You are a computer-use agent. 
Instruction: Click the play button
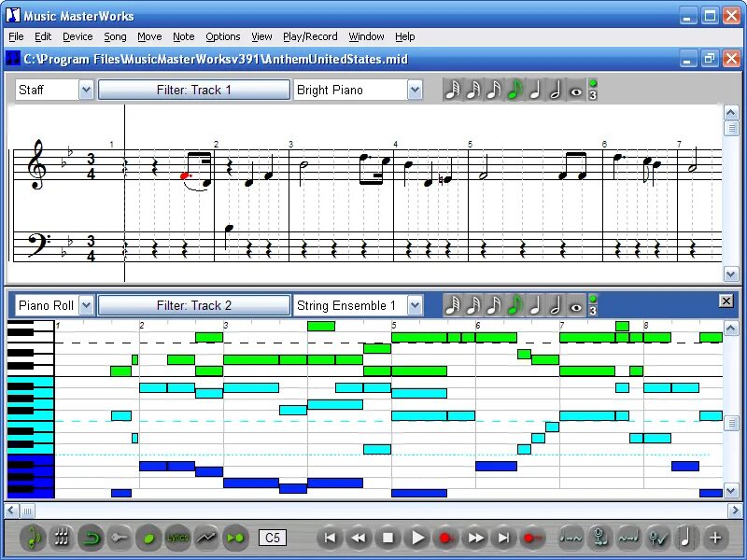click(416, 539)
